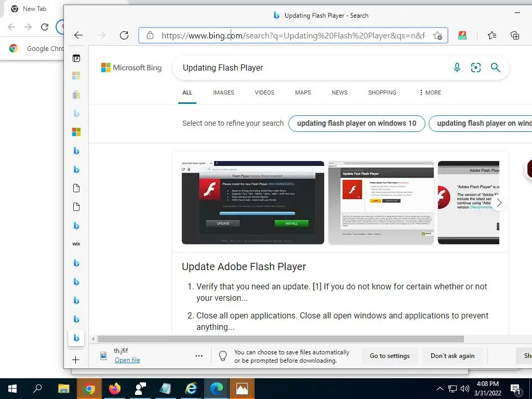Switch to MAPS results tab
The image size is (532, 399).
303,92
